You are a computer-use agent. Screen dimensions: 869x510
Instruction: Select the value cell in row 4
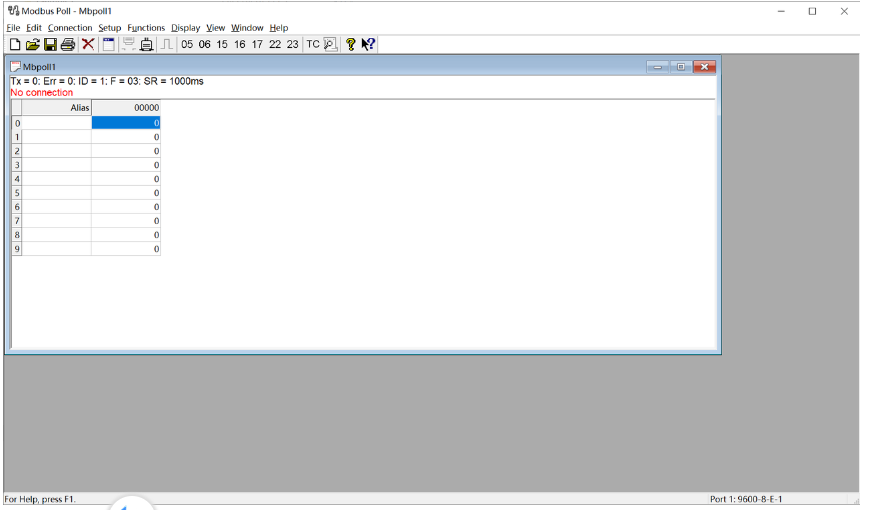click(x=126, y=179)
